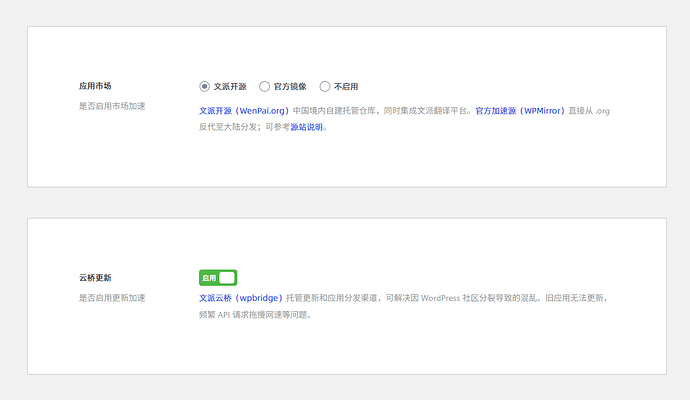690x400 pixels.
Task: Open the 文派开源（WenPai.org）link
Action: point(244,111)
